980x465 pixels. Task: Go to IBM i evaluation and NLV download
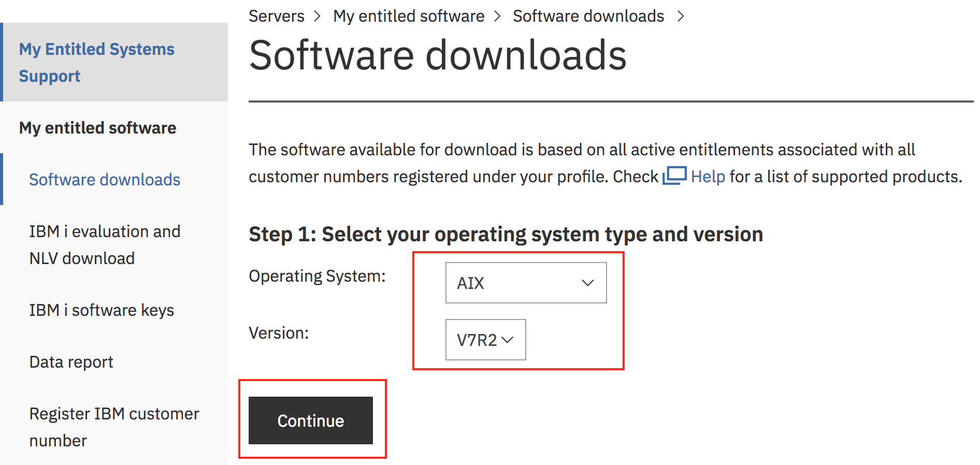coord(105,245)
